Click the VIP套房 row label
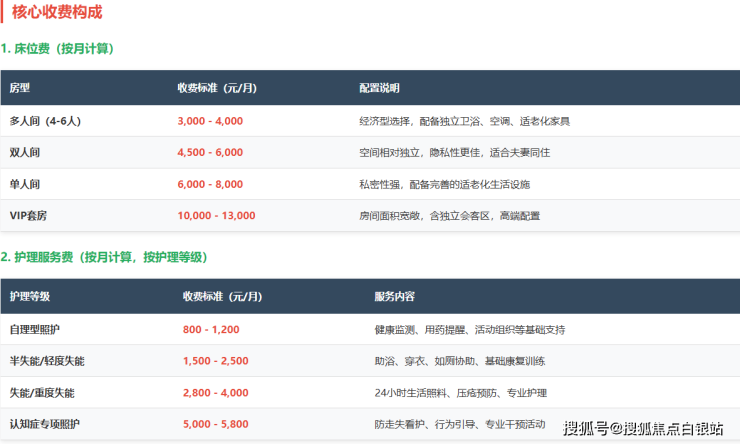The image size is (740, 444). (x=29, y=215)
